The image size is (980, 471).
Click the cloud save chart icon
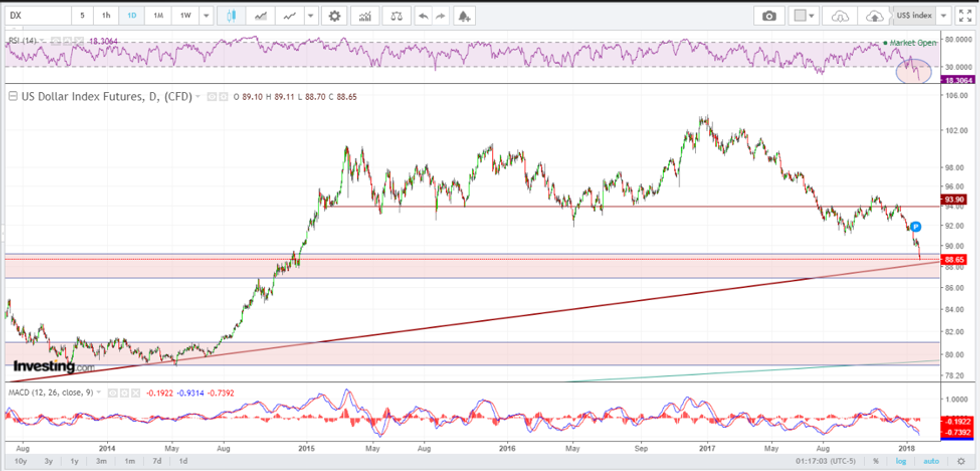[x=875, y=16]
